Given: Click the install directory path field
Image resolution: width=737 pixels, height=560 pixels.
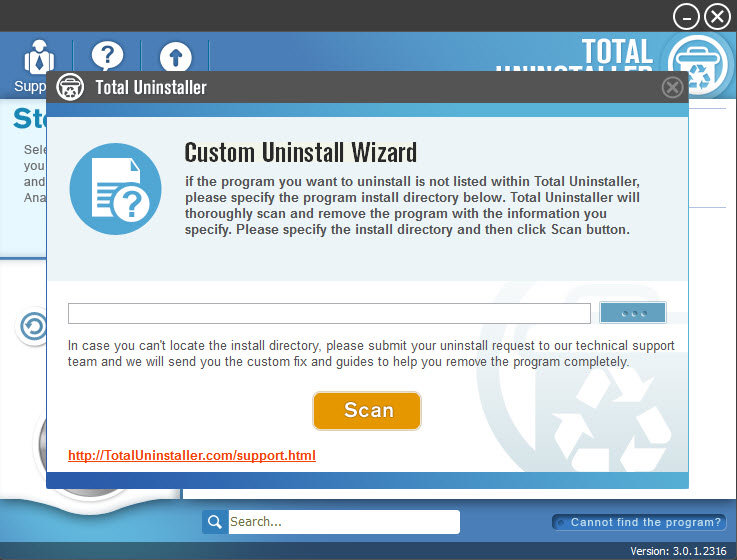Looking at the screenshot, I should [329, 313].
